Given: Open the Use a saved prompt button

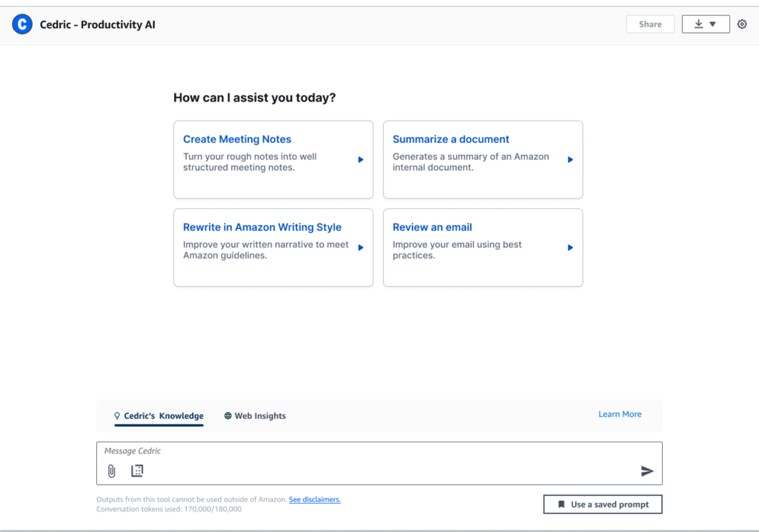Looking at the screenshot, I should (603, 505).
